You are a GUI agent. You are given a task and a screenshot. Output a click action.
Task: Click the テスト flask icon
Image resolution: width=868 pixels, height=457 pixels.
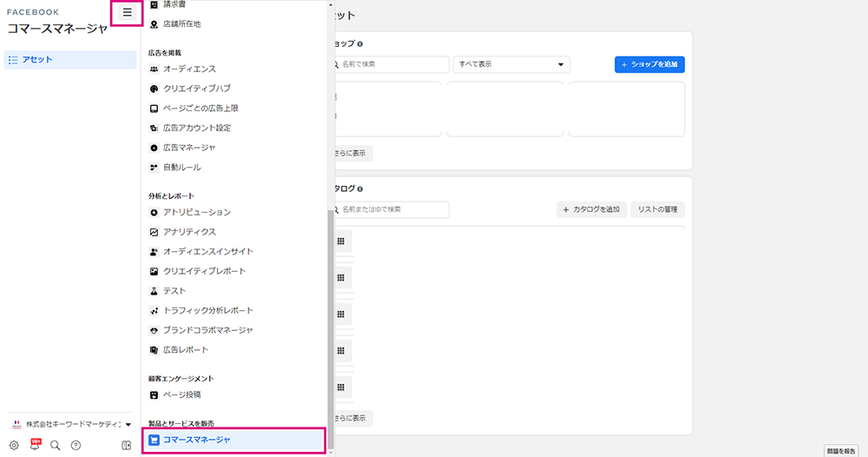pyautogui.click(x=154, y=291)
